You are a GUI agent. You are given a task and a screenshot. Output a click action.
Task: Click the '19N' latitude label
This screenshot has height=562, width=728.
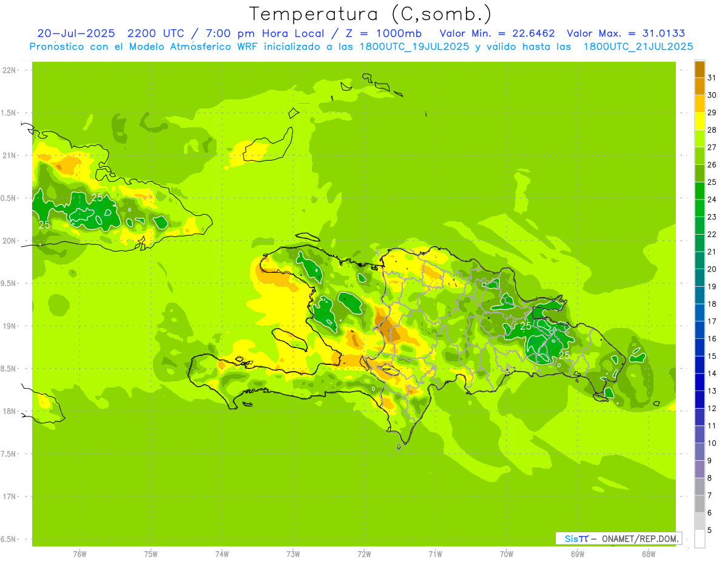pos(10,326)
